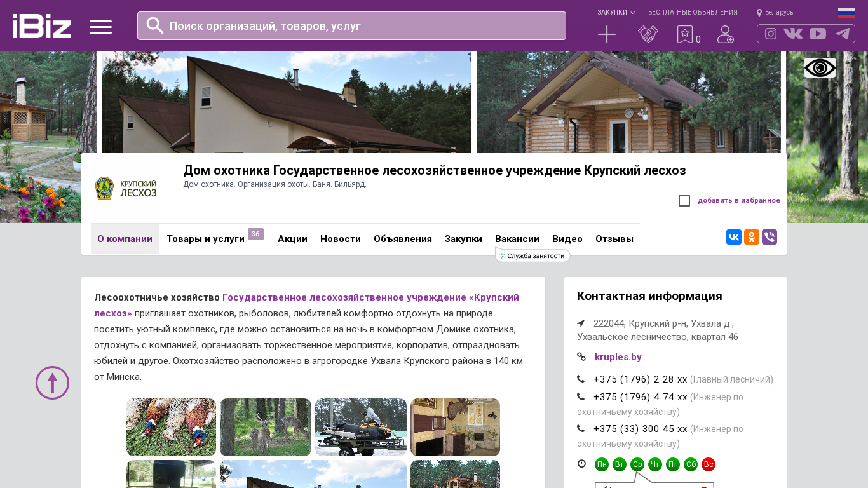Image resolution: width=868 pixels, height=488 pixels.
Task: Change language via the Russian flag
Action: [846, 13]
